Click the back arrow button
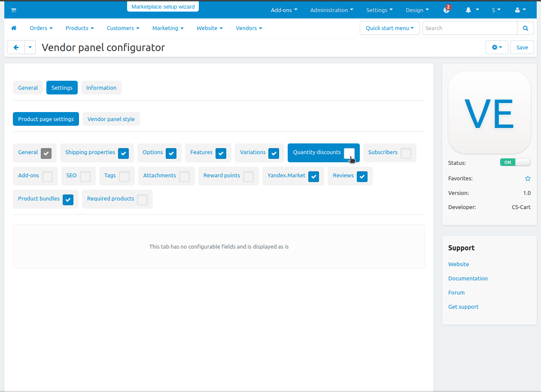 point(16,47)
